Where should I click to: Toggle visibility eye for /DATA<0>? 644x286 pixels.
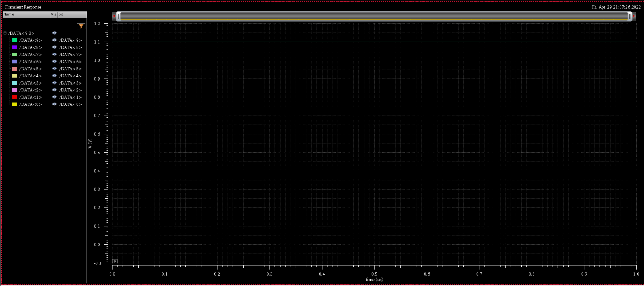coord(55,104)
